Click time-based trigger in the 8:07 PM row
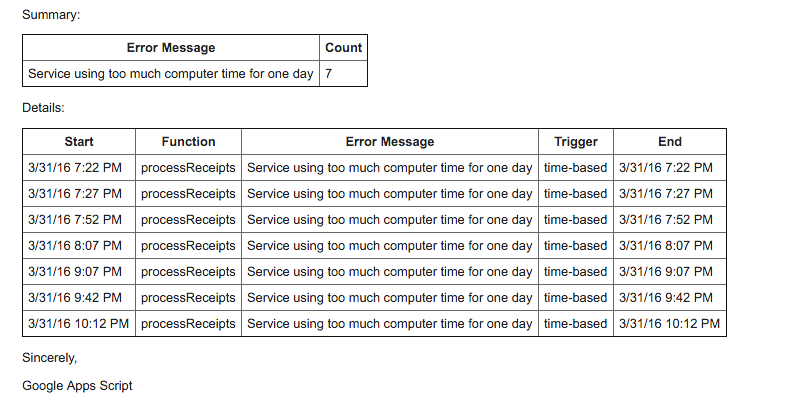This screenshot has width=798, height=399. [x=576, y=246]
